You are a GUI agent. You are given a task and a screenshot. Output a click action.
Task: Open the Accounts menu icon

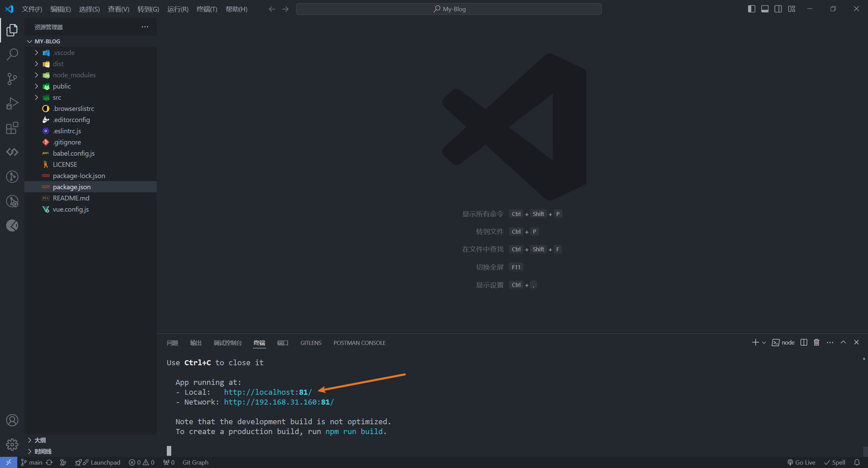12,420
